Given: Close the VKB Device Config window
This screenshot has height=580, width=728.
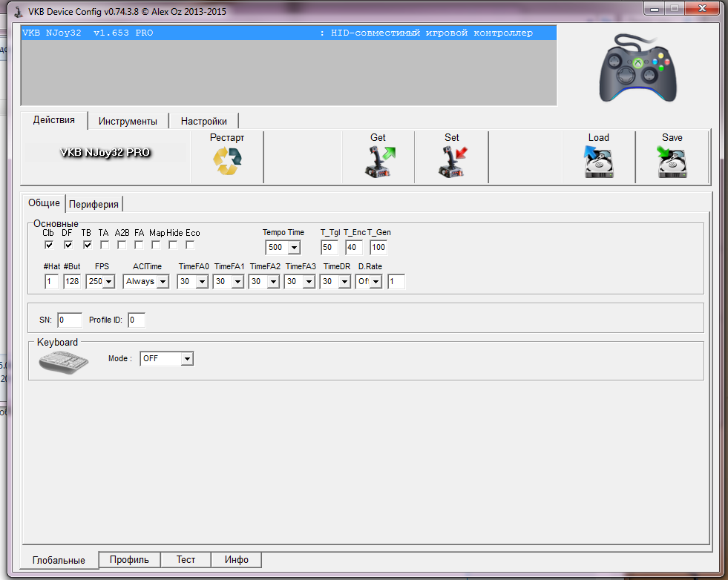Looking at the screenshot, I should point(702,8).
